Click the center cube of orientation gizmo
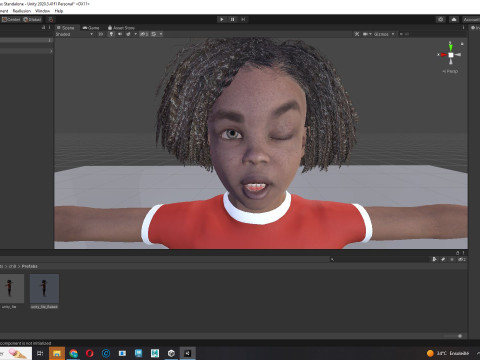The height and width of the screenshot is (360, 480). click(x=451, y=55)
